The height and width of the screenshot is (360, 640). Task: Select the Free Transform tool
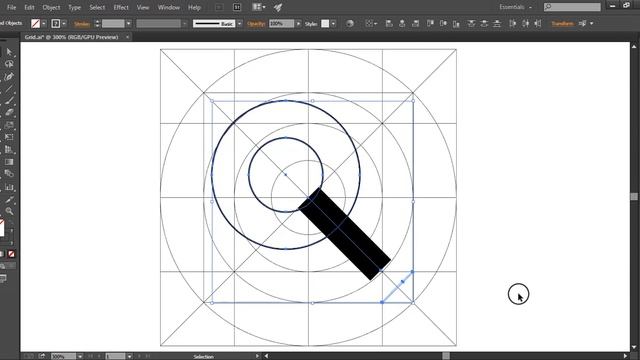[x=9, y=137]
